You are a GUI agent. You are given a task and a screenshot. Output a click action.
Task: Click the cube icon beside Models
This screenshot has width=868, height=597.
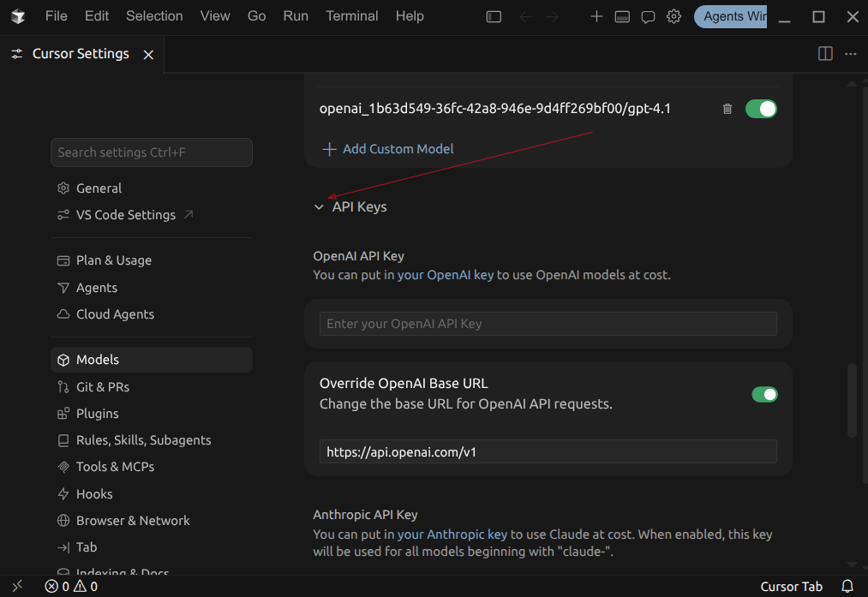click(x=63, y=360)
